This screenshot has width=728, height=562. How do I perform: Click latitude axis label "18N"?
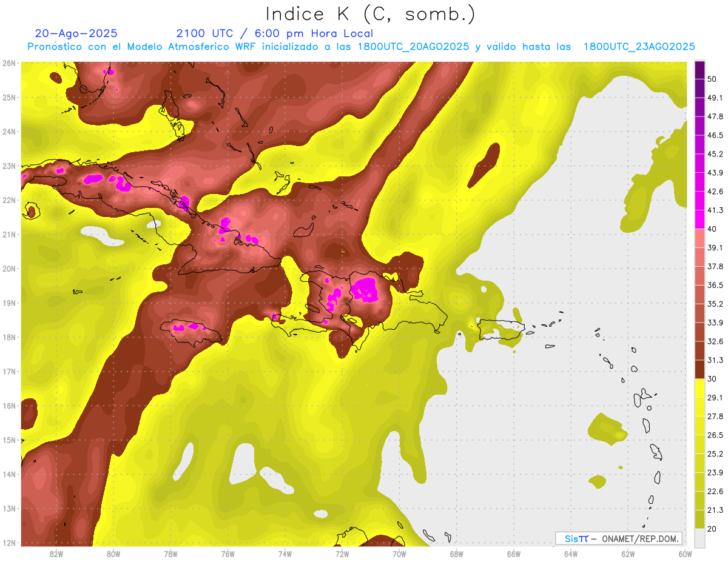(x=9, y=337)
